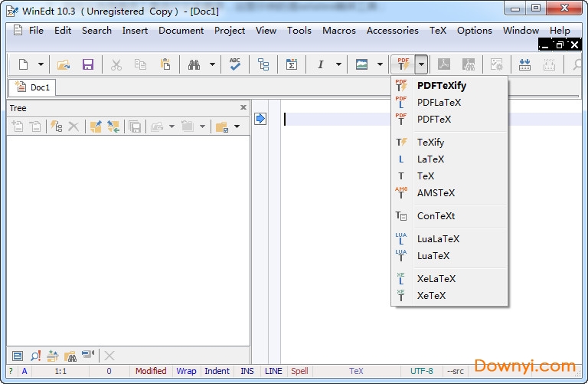Open dropdown arrow beside New document icon
Viewport: 588px width, 384px height.
click(41, 64)
